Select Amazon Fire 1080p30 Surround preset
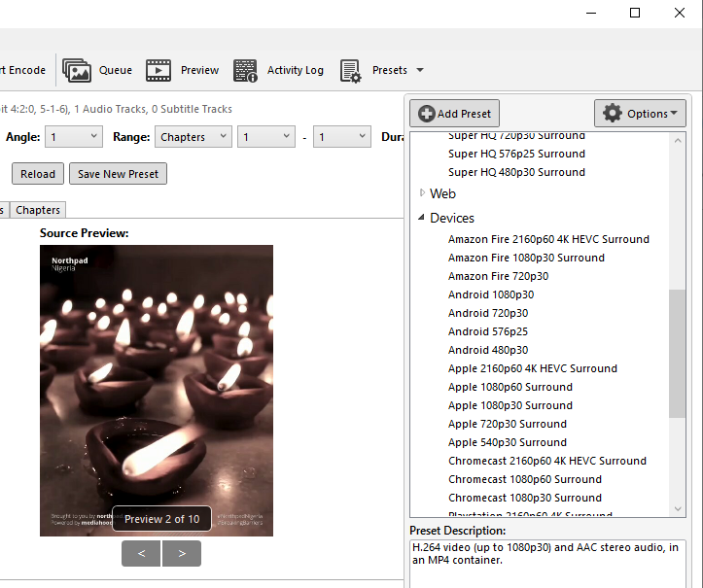This screenshot has height=588, width=703. (526, 258)
